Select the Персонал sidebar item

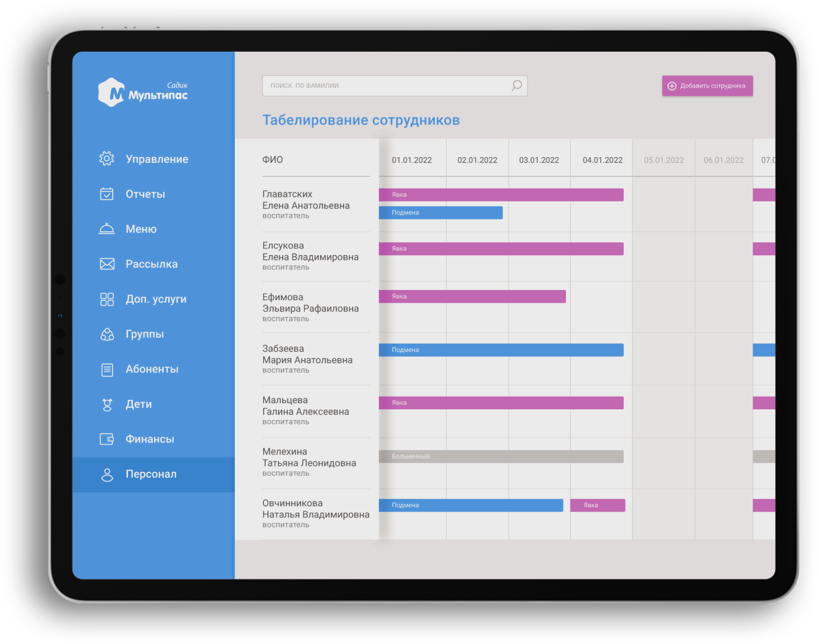[154, 474]
